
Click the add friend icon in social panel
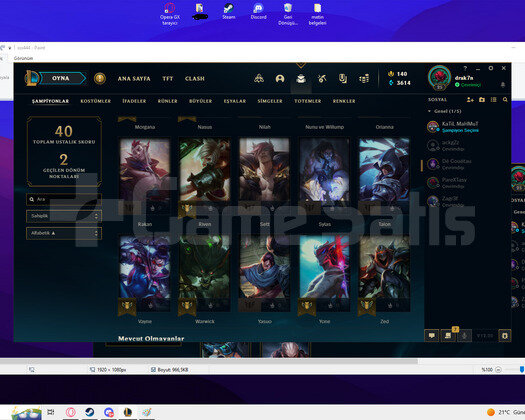click(x=470, y=99)
